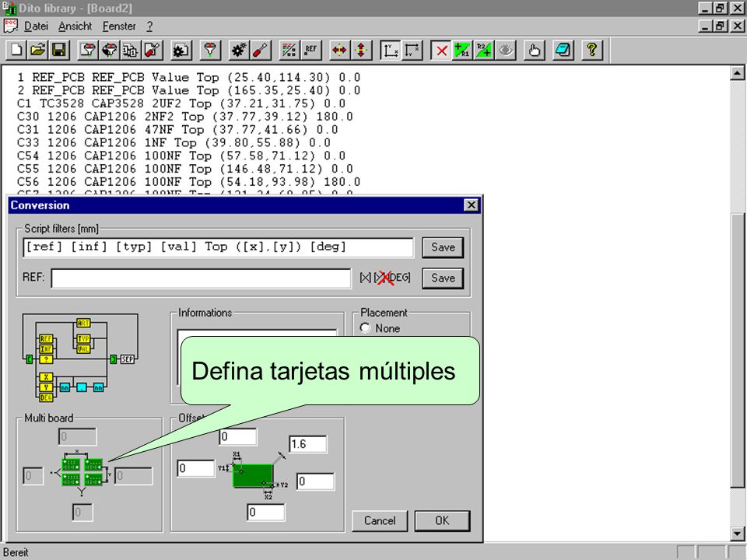Click the REF toolbar icon

[x=310, y=50]
